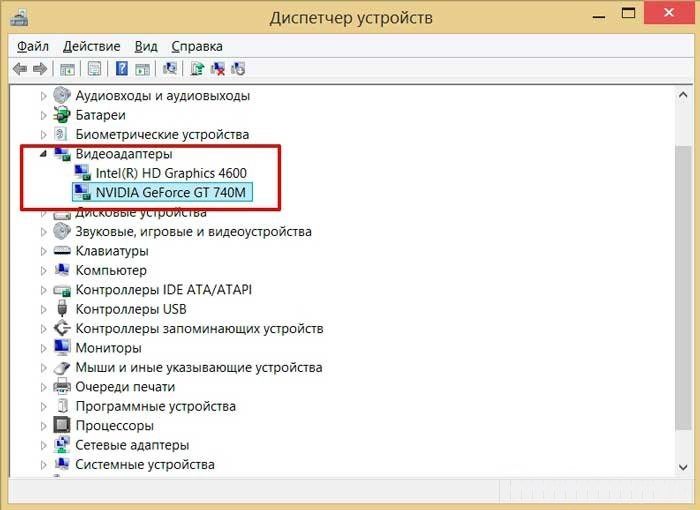
Task: Expand the Батареи node
Action: point(43,115)
